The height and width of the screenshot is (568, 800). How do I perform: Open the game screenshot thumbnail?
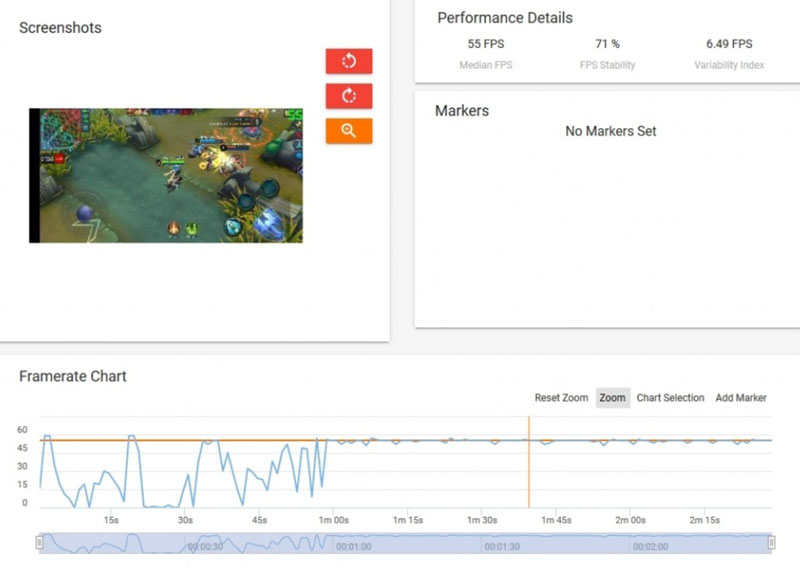(x=166, y=175)
